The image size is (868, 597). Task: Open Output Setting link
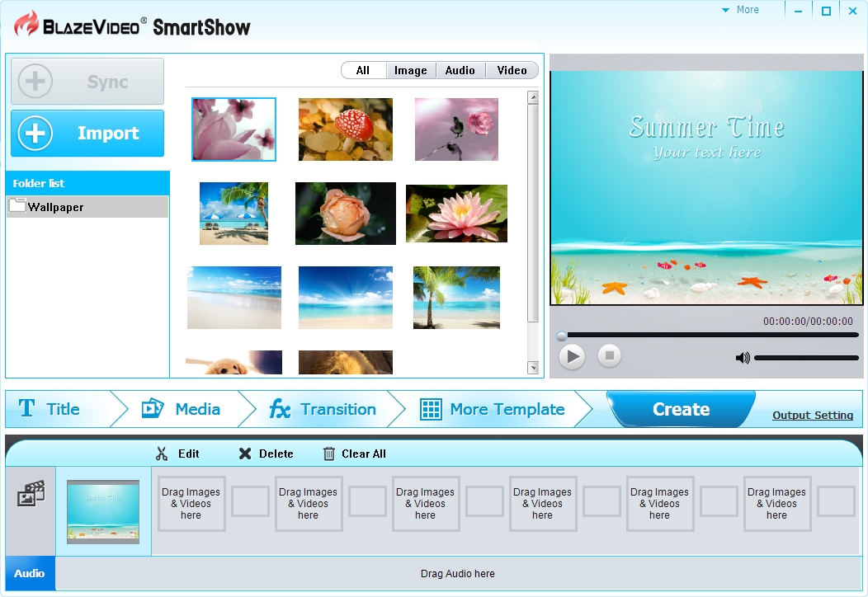click(x=812, y=416)
